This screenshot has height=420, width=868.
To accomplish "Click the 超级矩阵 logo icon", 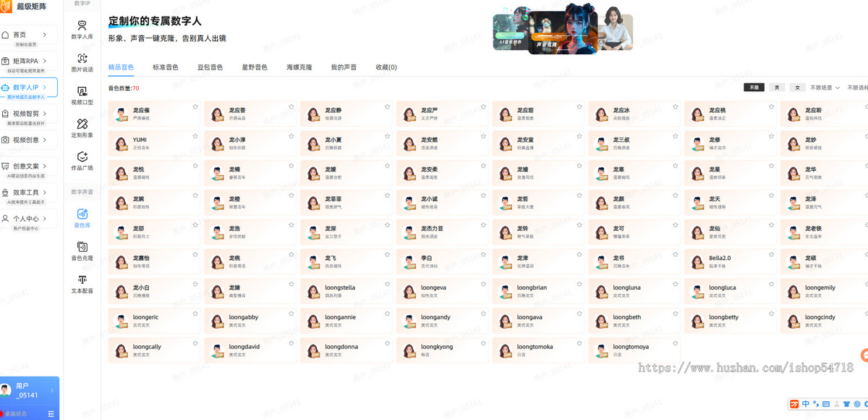I will [6, 6].
